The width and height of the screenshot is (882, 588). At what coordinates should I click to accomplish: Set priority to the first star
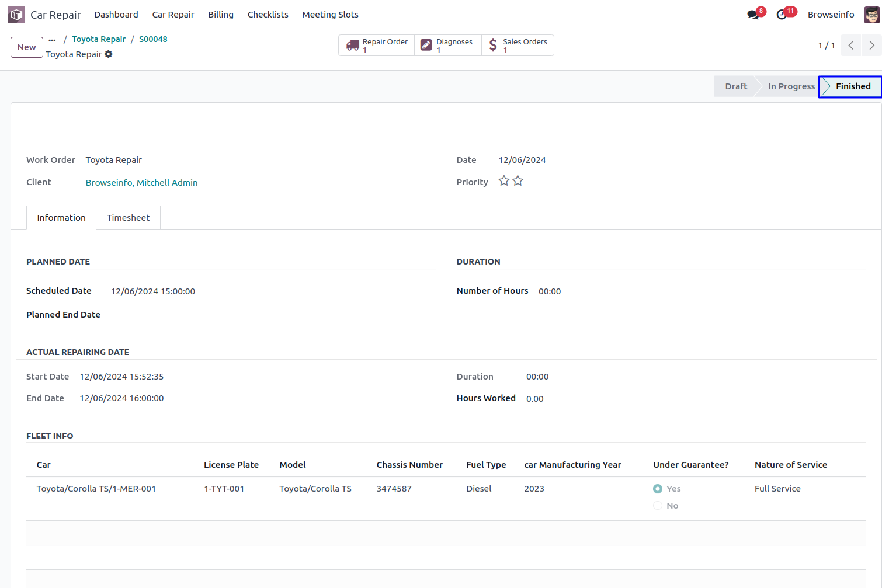[x=504, y=181]
